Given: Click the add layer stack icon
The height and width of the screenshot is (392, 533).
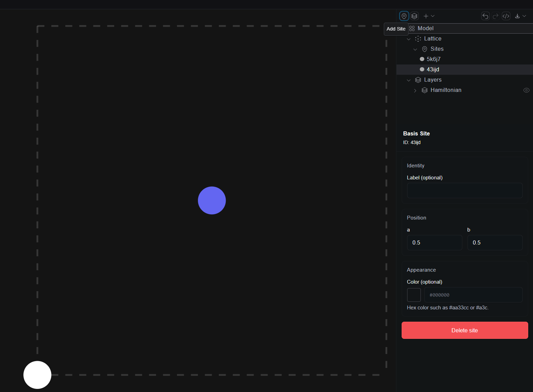Looking at the screenshot, I should 414,16.
